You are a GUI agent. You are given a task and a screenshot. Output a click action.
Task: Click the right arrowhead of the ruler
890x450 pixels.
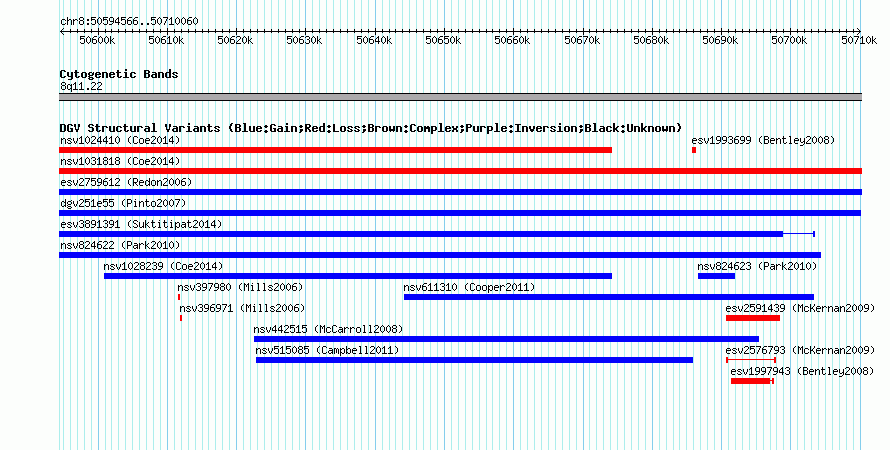[x=859, y=32]
